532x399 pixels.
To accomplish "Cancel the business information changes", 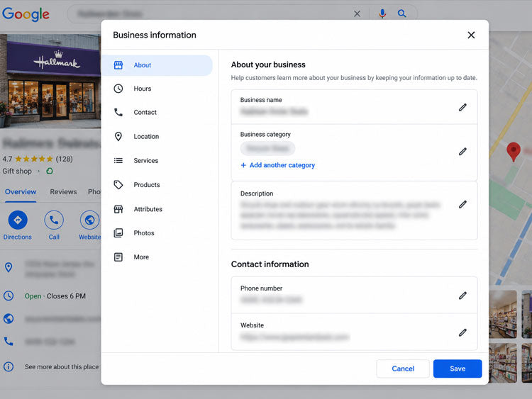I will [403, 369].
